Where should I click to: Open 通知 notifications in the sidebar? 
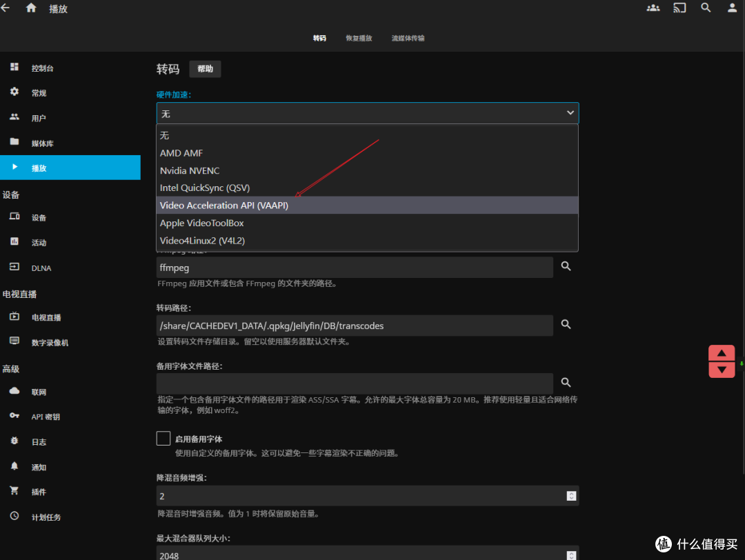[70, 467]
